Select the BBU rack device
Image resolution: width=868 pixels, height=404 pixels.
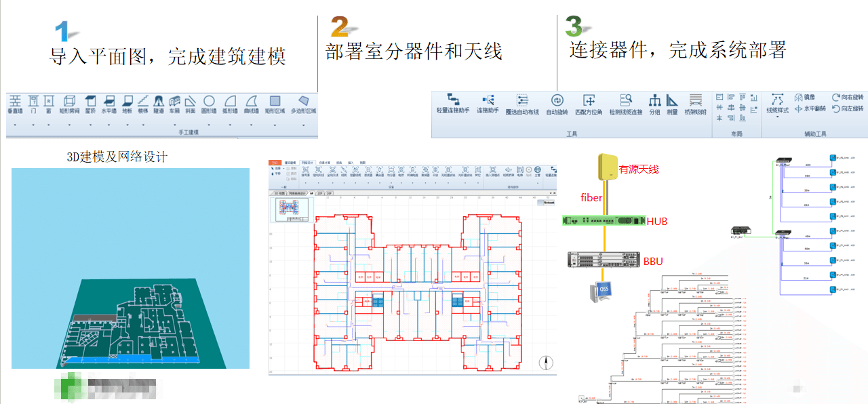(604, 260)
